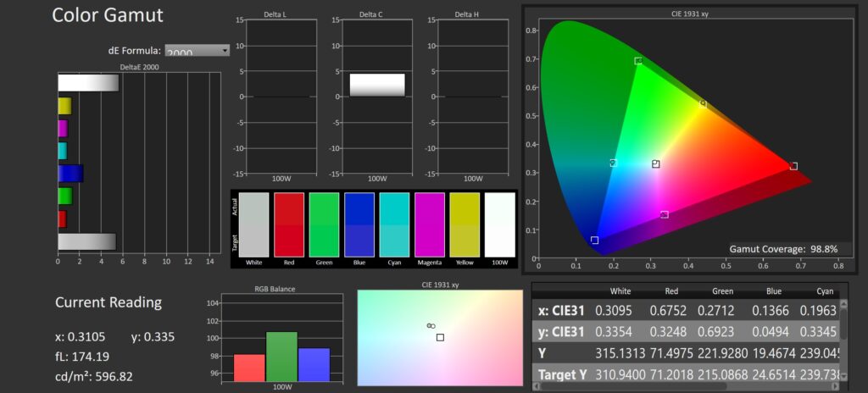Screen dimensions: 868x393
Task: Click red bar in RGB Balance chart
Action: [249, 368]
